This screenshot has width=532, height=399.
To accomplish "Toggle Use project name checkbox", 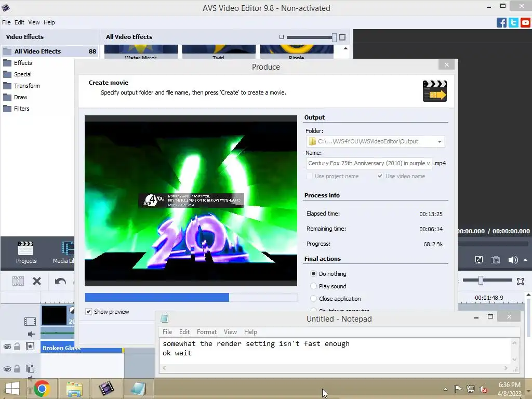I will coord(309,176).
